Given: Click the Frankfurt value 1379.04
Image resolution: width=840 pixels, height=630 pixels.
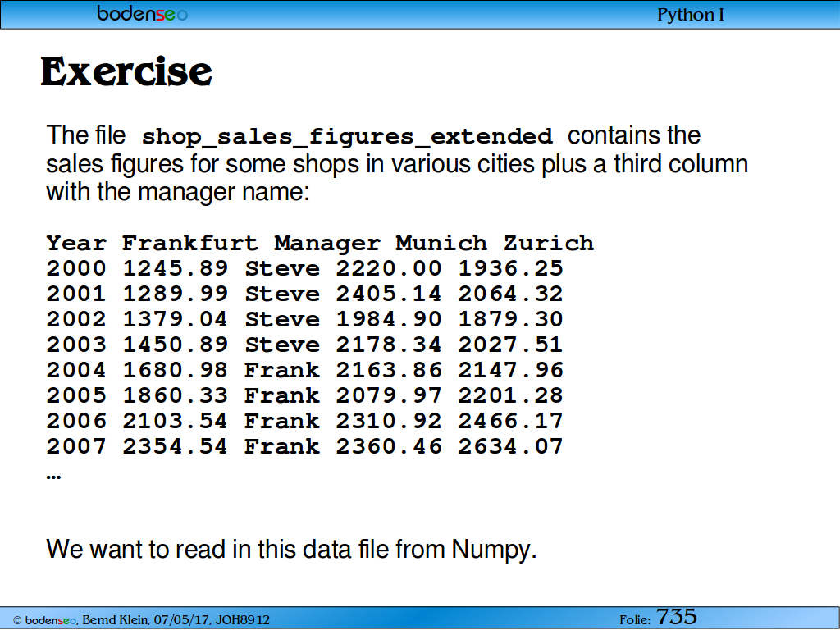Looking at the screenshot, I should click(176, 319).
